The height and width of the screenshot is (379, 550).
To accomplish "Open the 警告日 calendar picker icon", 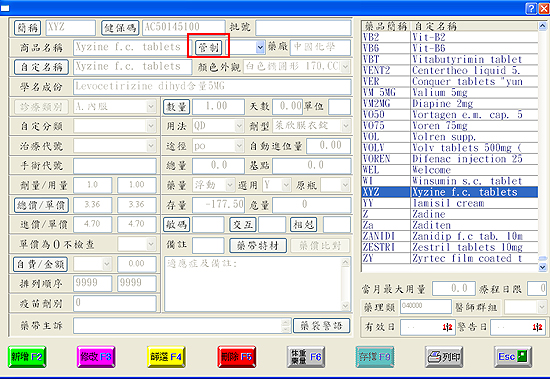I will coord(537,327).
